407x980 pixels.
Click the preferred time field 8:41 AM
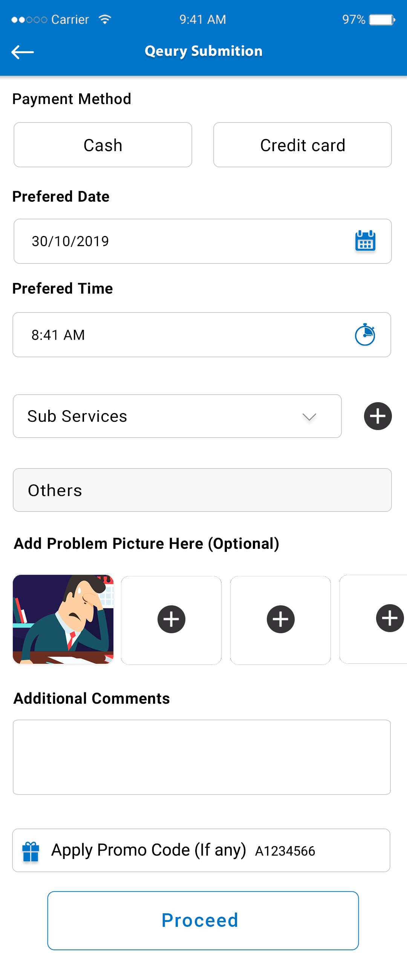[x=182, y=335]
